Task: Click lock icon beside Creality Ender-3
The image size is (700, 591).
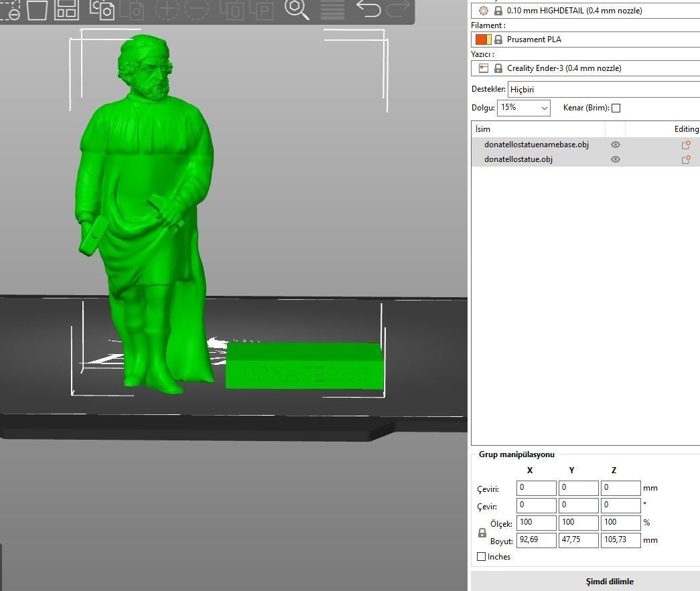Action: click(x=498, y=68)
